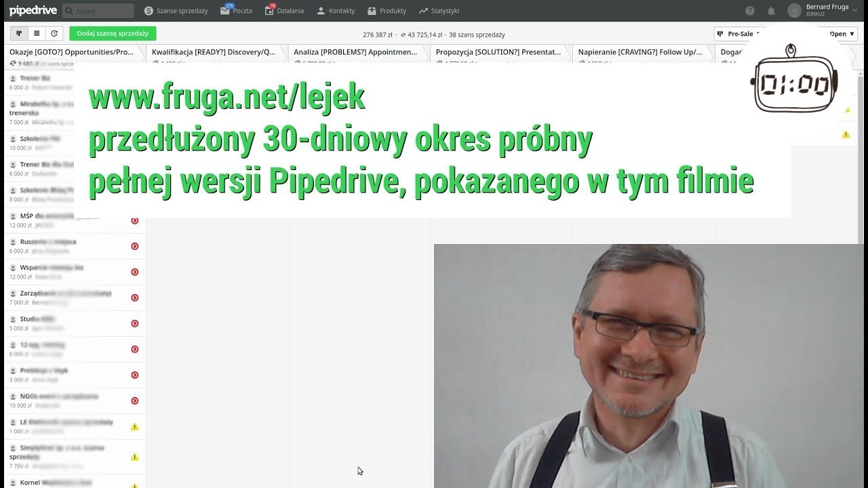Open Kontakty section
Image resolution: width=868 pixels, height=488 pixels.
pyautogui.click(x=336, y=11)
